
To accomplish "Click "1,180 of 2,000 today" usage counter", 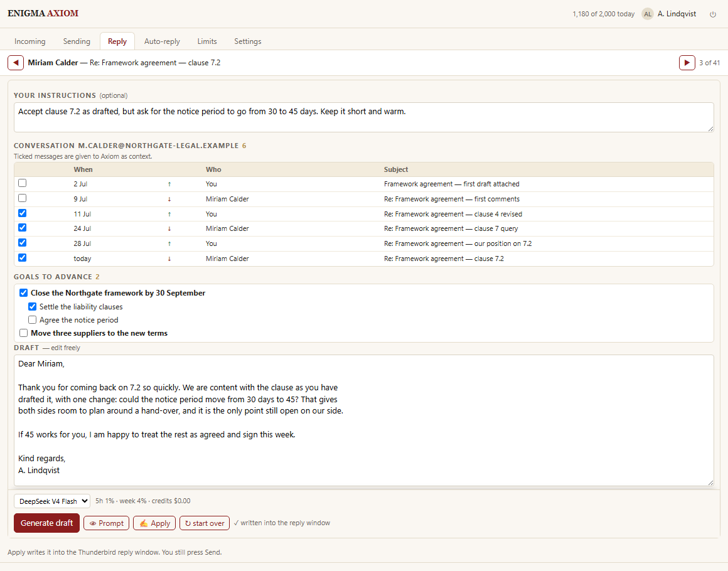I will coord(603,14).
